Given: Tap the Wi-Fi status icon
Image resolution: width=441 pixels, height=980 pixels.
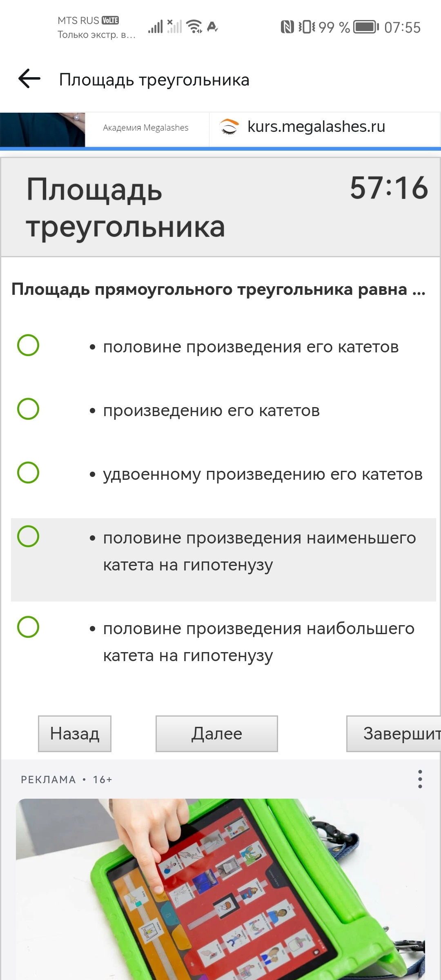Looking at the screenshot, I should [194, 27].
